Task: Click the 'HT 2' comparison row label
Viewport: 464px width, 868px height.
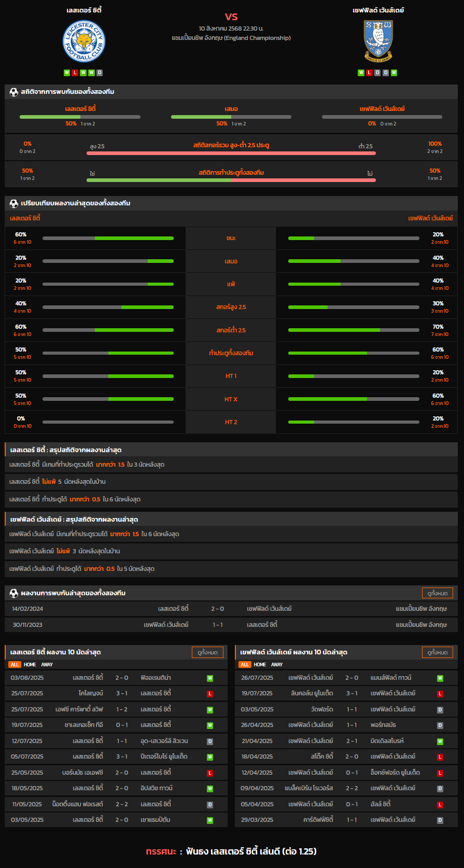Action: click(231, 422)
